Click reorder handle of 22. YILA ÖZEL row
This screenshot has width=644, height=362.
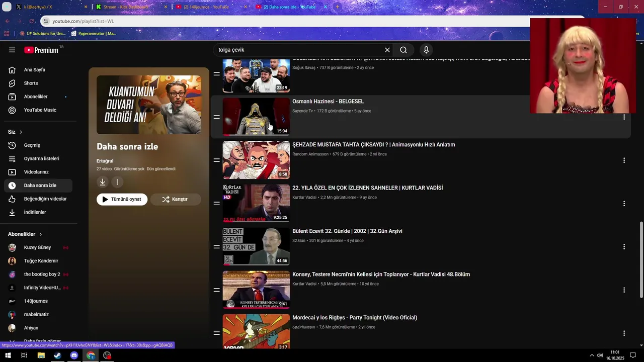tap(216, 203)
